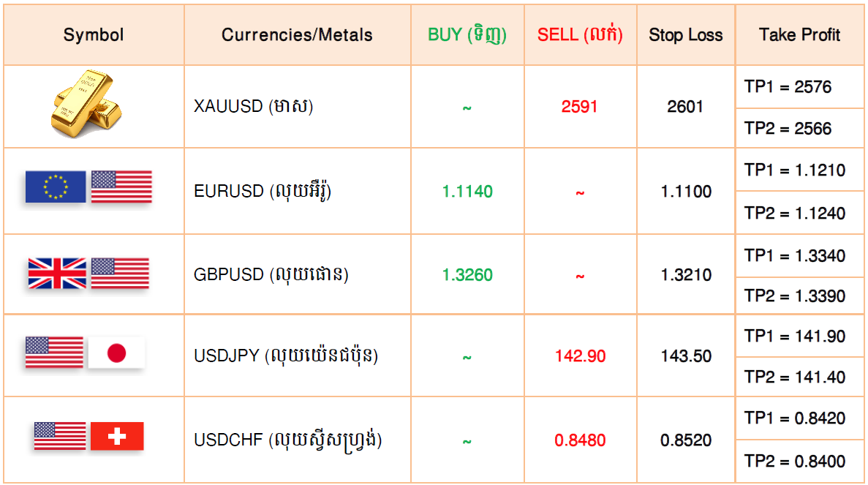Viewport: 868px width, 485px height.
Task: Click the USDJPY sell price 142.90
Action: click(580, 356)
